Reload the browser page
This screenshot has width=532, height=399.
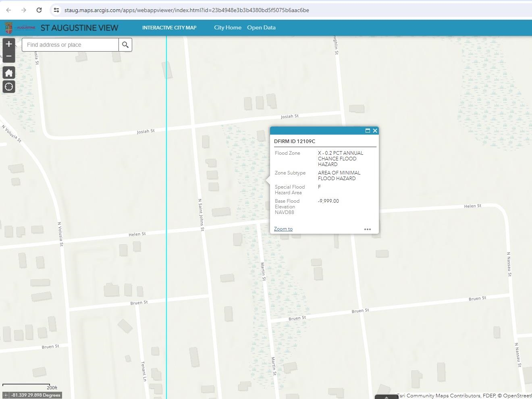pyautogui.click(x=39, y=10)
